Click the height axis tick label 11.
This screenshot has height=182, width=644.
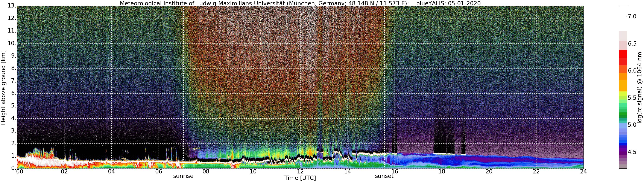[x=12, y=31]
